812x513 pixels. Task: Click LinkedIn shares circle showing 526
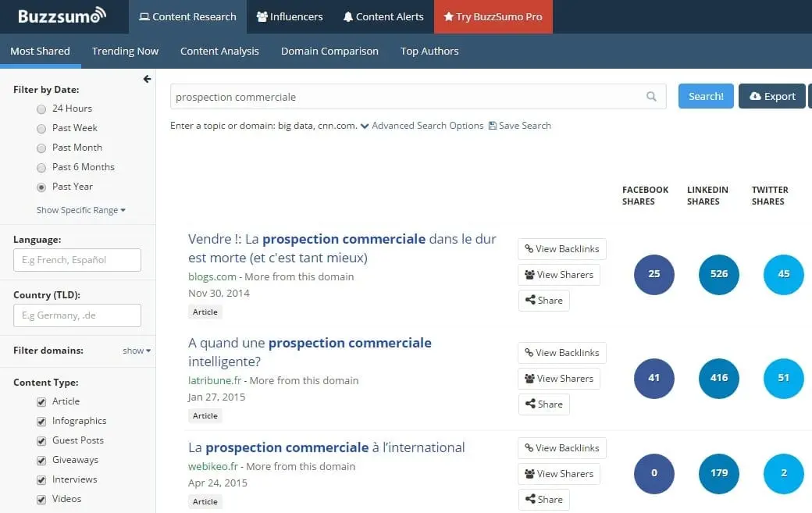pyautogui.click(x=719, y=274)
